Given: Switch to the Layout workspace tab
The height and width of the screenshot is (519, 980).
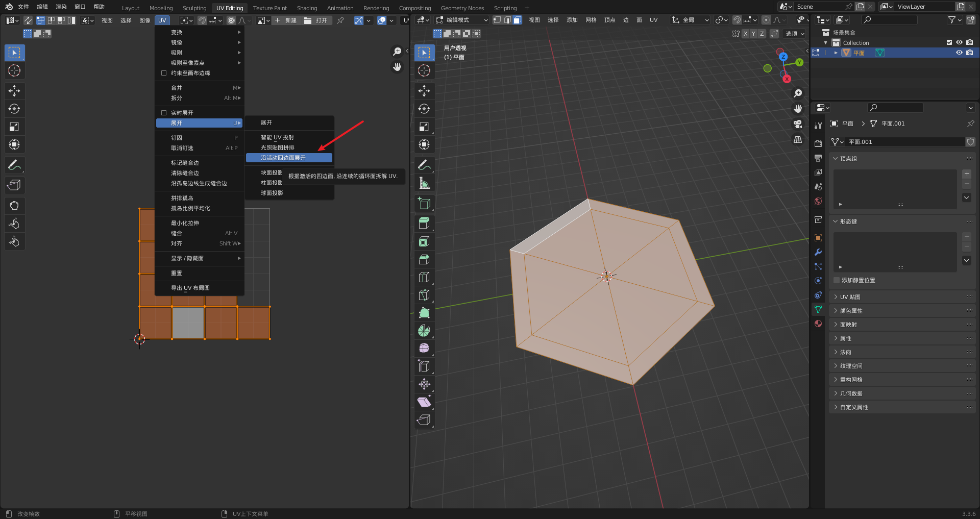Looking at the screenshot, I should (131, 8).
